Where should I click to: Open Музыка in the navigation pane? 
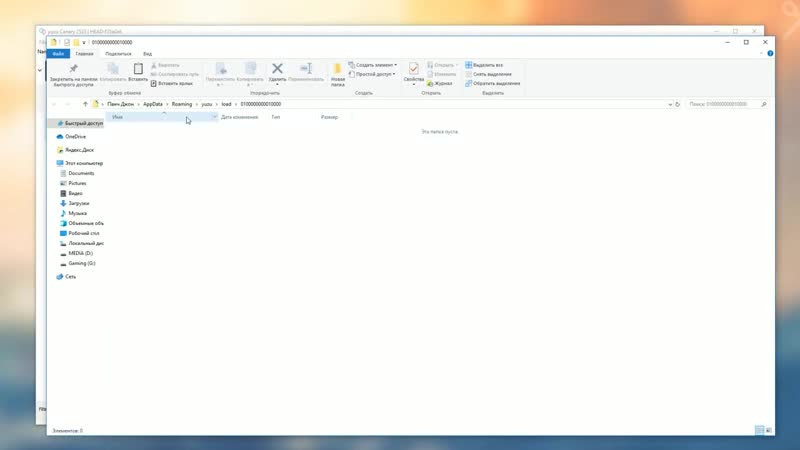[x=73, y=213]
